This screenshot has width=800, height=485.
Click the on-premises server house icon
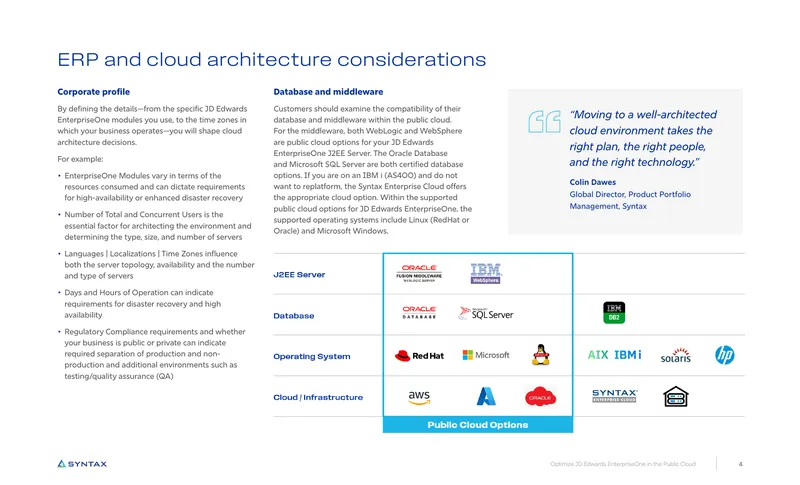[x=676, y=396]
